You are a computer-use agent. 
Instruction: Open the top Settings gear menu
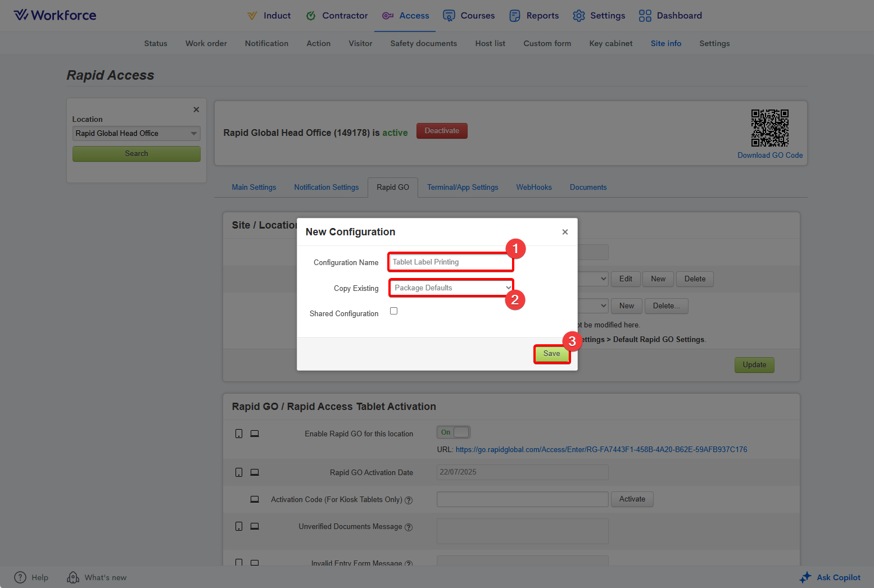click(599, 16)
